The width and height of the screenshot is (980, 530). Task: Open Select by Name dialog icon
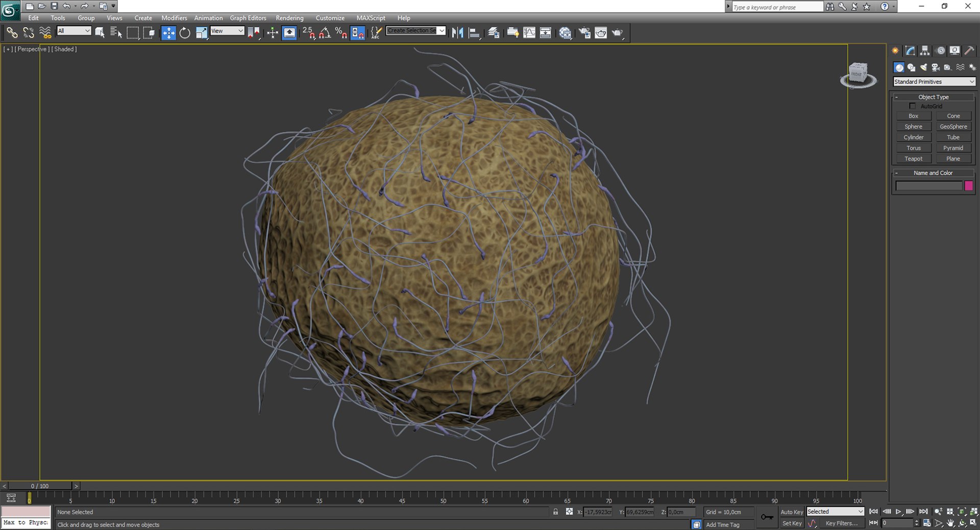[116, 33]
